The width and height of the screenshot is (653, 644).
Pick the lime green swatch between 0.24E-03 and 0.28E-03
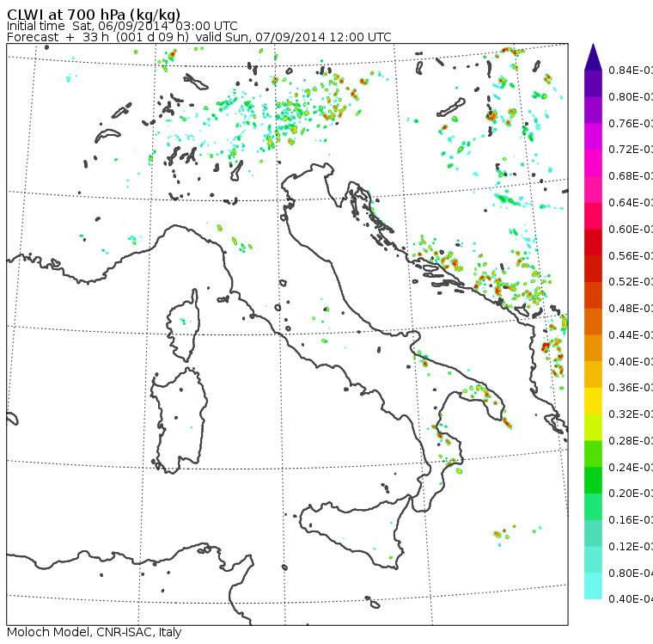[593, 454]
